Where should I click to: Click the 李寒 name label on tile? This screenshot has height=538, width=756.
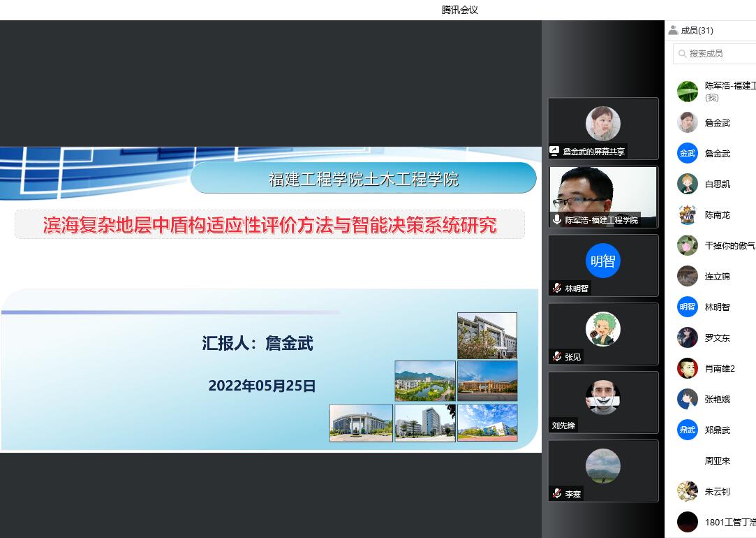[573, 494]
